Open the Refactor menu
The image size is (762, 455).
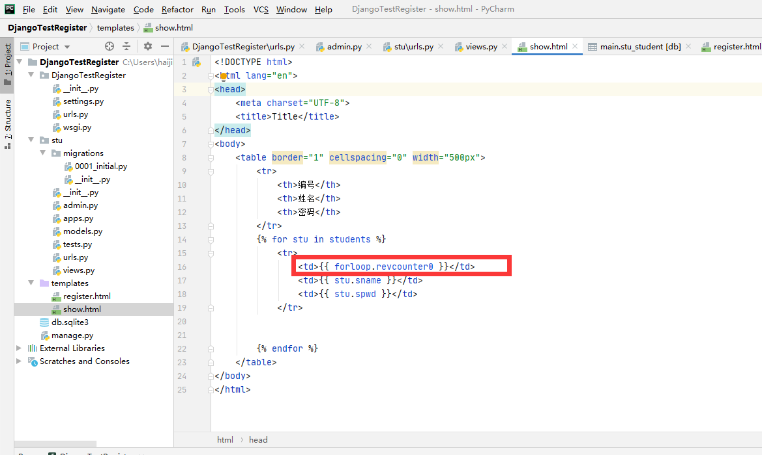(x=177, y=9)
